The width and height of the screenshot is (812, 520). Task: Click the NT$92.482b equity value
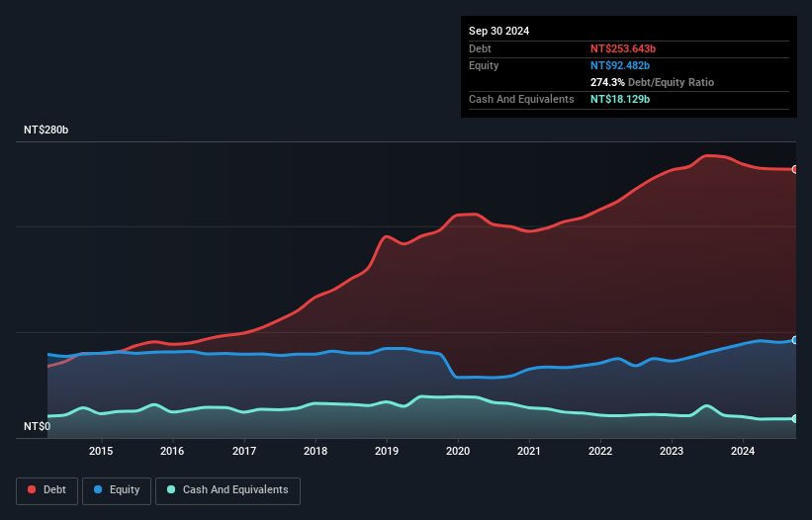point(620,65)
